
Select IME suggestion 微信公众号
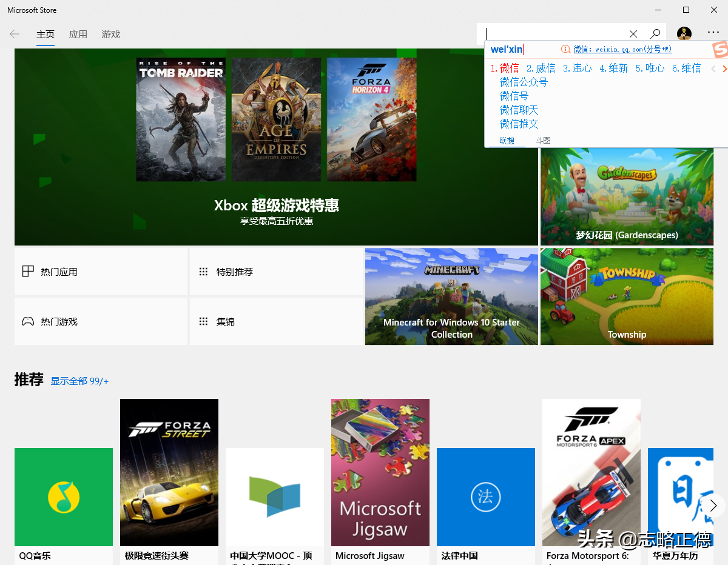523,81
